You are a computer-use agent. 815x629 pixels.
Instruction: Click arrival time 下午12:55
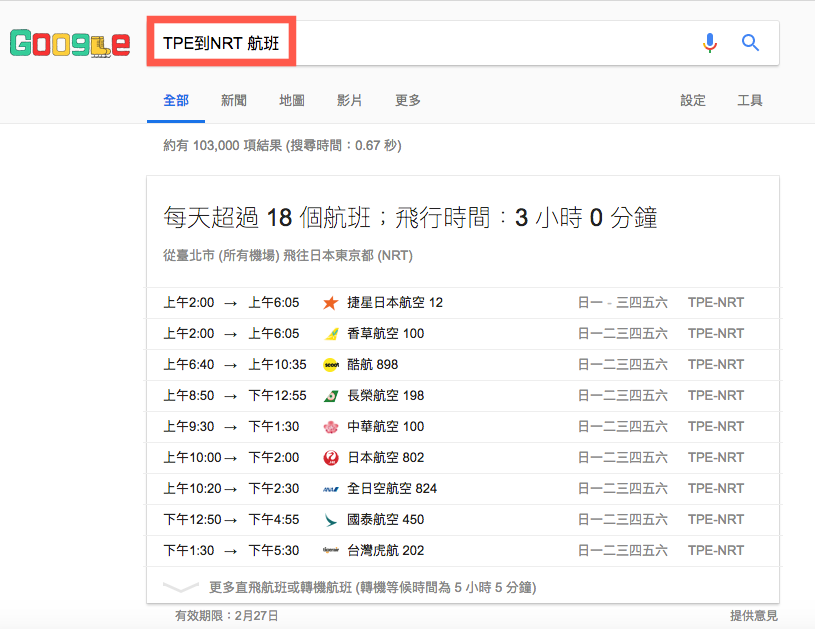[278, 396]
